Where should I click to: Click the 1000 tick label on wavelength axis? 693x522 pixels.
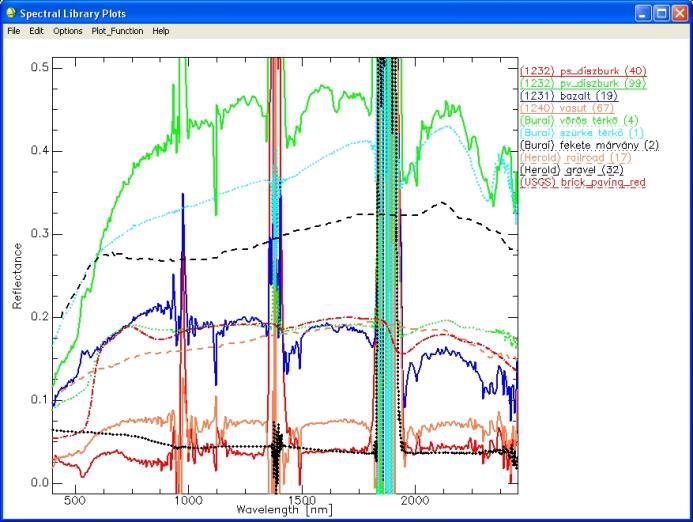coord(188,501)
